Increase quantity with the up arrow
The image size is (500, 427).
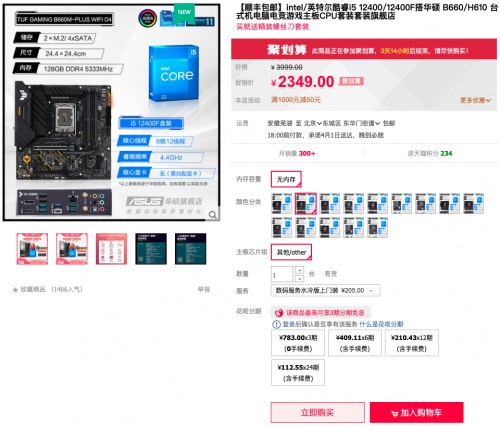coord(300,270)
